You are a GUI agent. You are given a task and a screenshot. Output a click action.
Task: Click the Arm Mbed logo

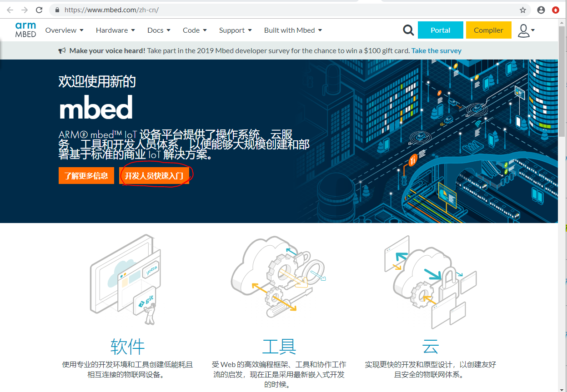(25, 30)
